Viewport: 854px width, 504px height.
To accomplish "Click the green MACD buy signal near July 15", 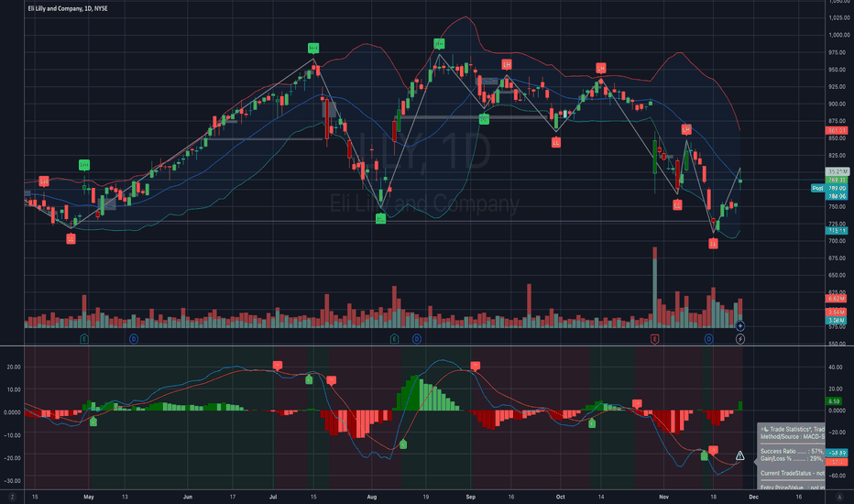I will click(309, 379).
